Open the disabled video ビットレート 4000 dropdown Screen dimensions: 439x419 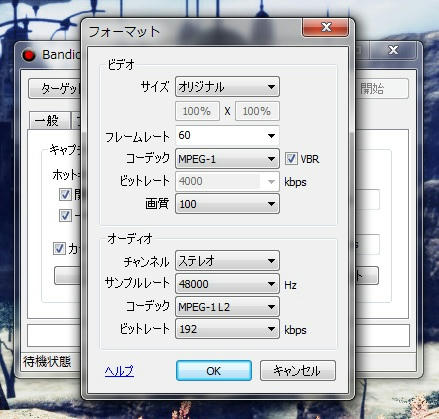coord(227,181)
